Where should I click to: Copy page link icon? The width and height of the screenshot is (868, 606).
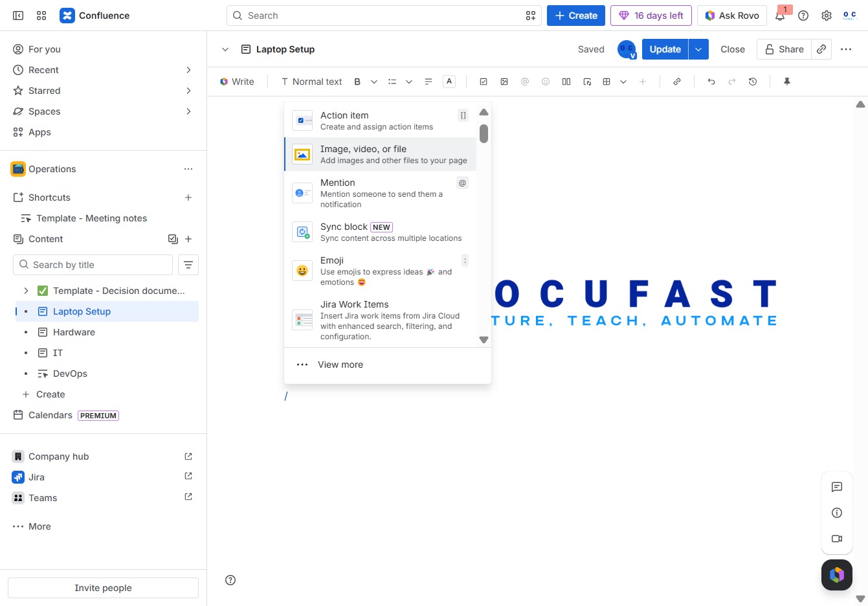[x=821, y=49]
